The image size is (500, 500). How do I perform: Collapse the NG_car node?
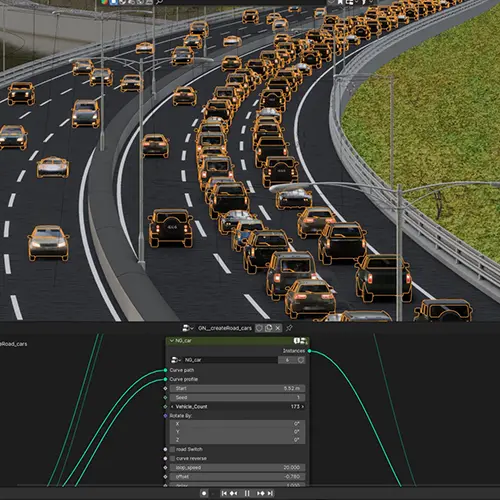[172, 341]
